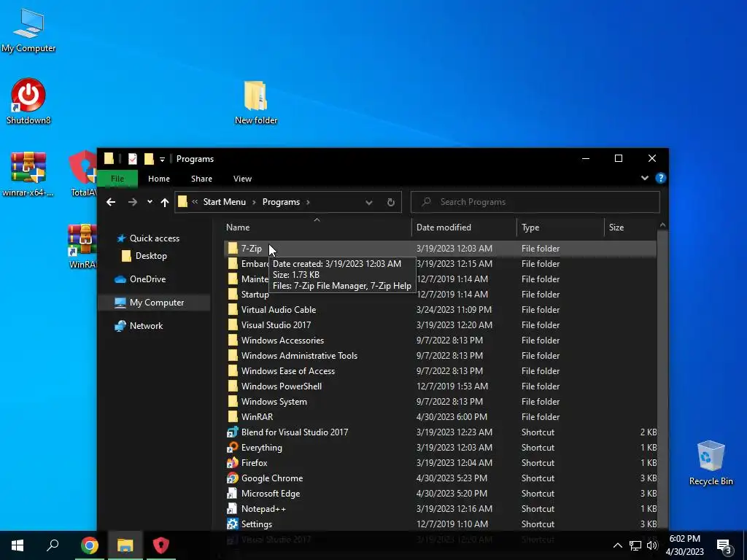Click Programs in the address breadcrumb

[281, 202]
